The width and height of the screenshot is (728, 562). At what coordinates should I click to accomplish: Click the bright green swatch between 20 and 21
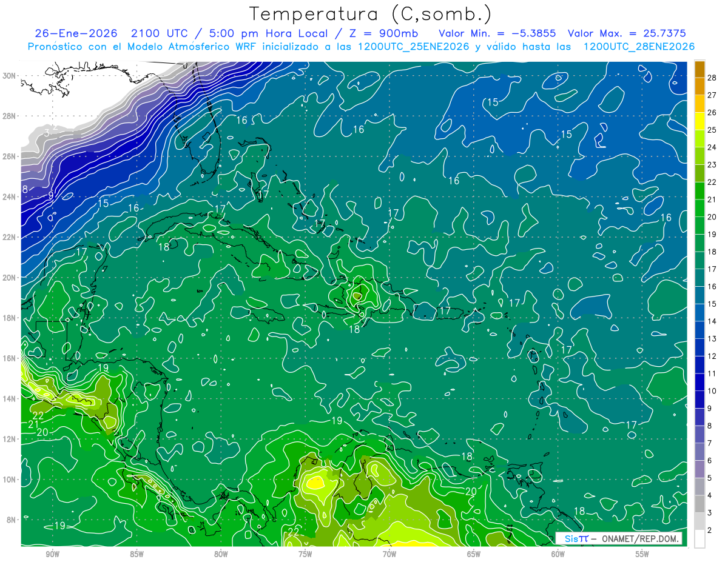699,208
